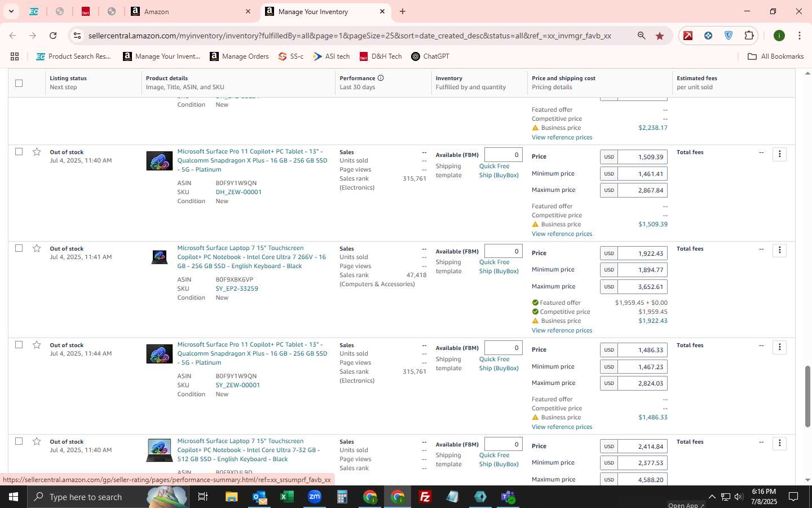Image resolution: width=812 pixels, height=508 pixels.
Task: Close the Manage Your Inventory tab
Action: pyautogui.click(x=382, y=11)
